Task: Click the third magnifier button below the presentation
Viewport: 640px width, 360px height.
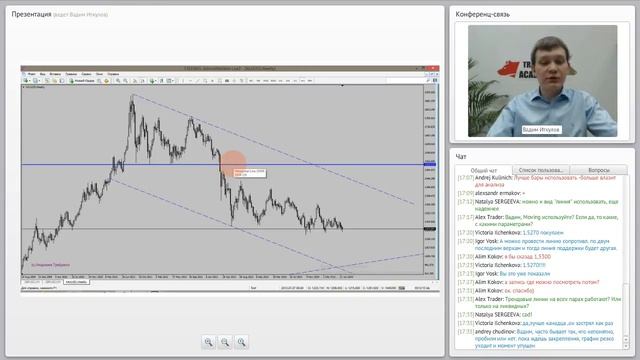Action: (x=242, y=342)
